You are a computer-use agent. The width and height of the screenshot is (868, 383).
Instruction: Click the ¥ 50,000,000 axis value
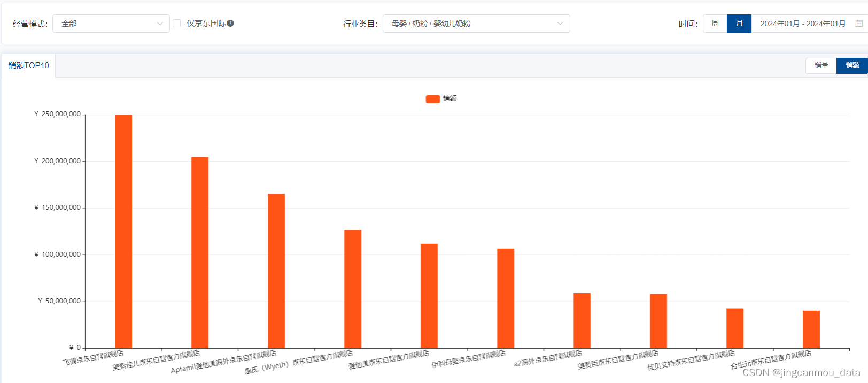click(x=59, y=301)
